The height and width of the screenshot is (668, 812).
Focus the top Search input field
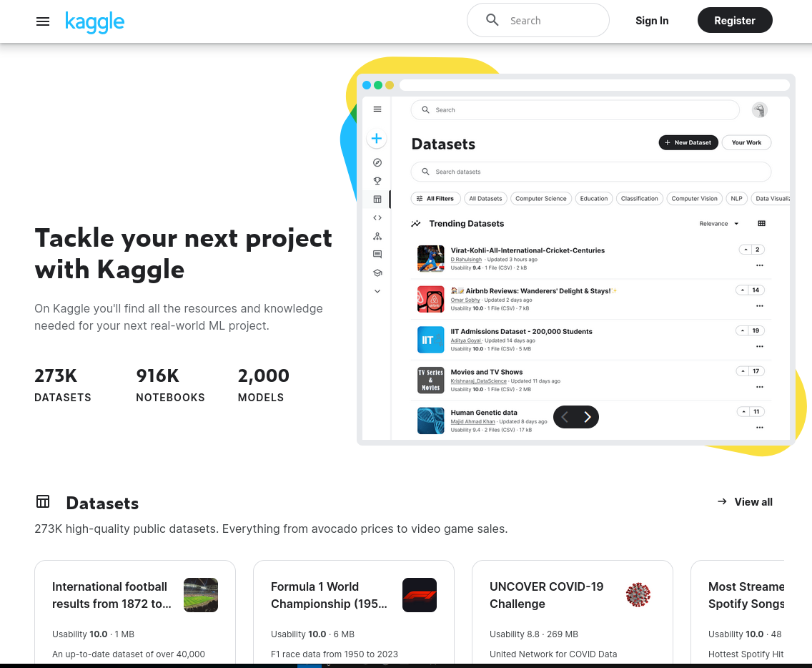click(x=538, y=20)
